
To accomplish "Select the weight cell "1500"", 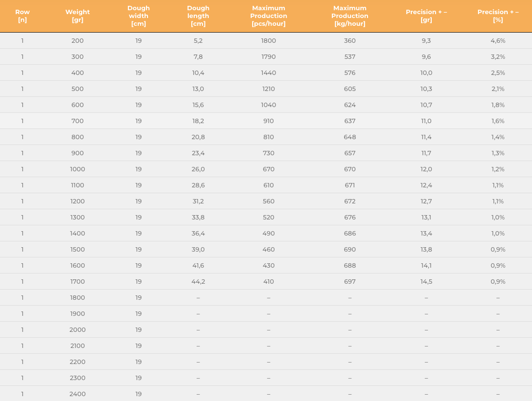I will [77, 249].
